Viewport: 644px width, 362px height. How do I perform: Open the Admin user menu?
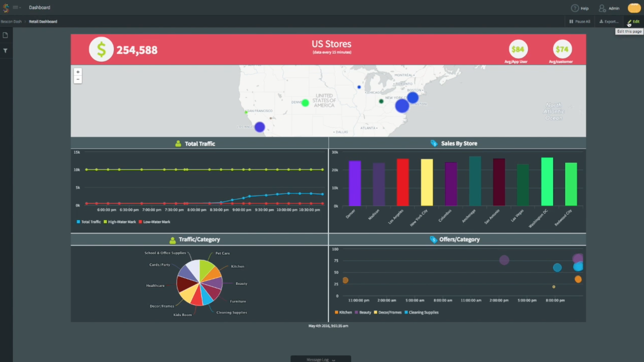tap(609, 8)
